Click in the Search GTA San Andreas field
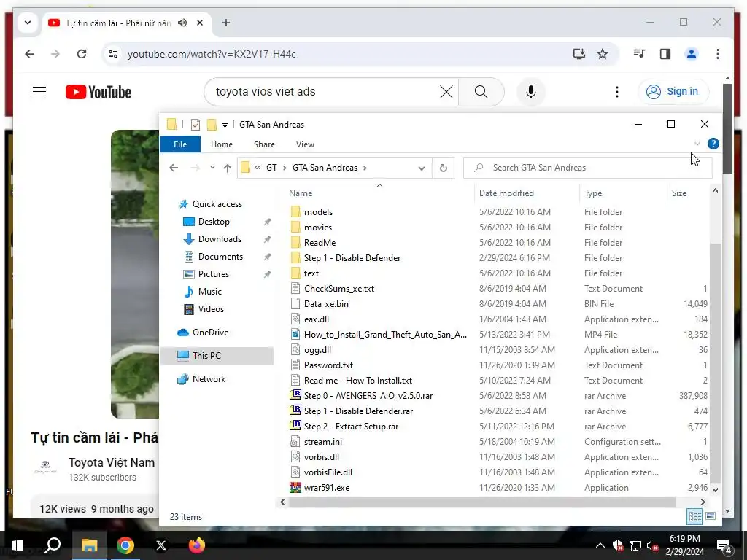Screen dimensions: 747x560 click(x=588, y=168)
